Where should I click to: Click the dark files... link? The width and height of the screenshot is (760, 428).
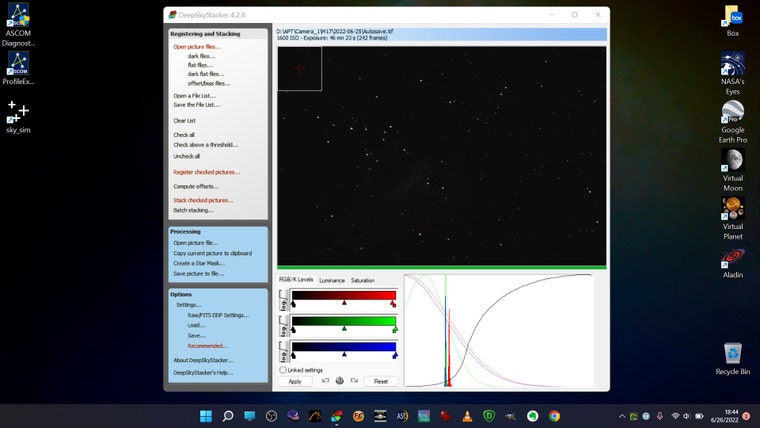point(201,56)
